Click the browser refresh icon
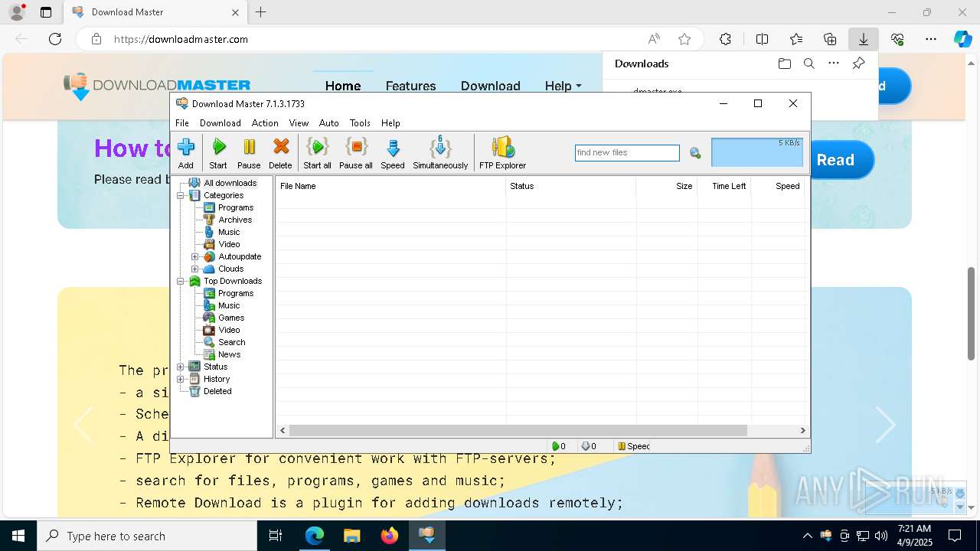This screenshot has height=551, width=980. tap(55, 39)
